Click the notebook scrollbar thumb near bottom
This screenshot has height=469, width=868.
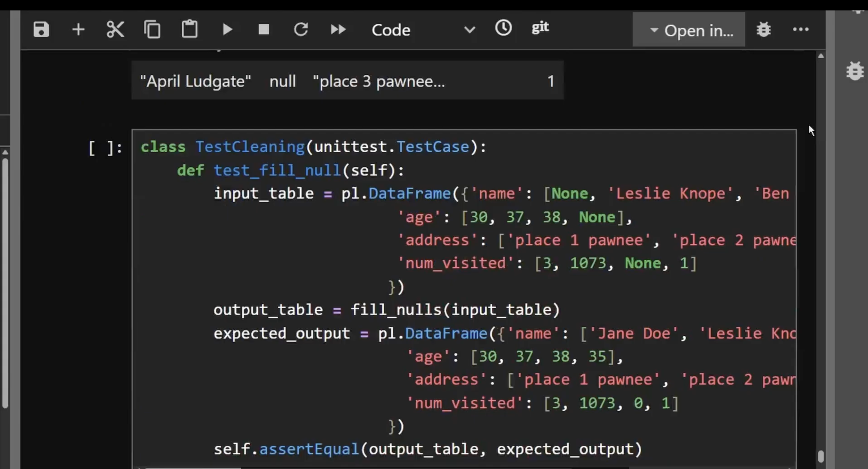click(821, 456)
